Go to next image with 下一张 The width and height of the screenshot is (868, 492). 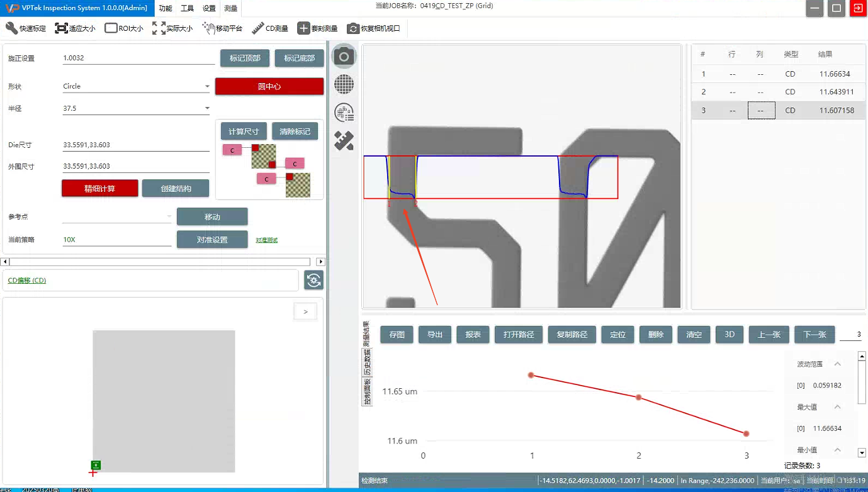tap(814, 335)
